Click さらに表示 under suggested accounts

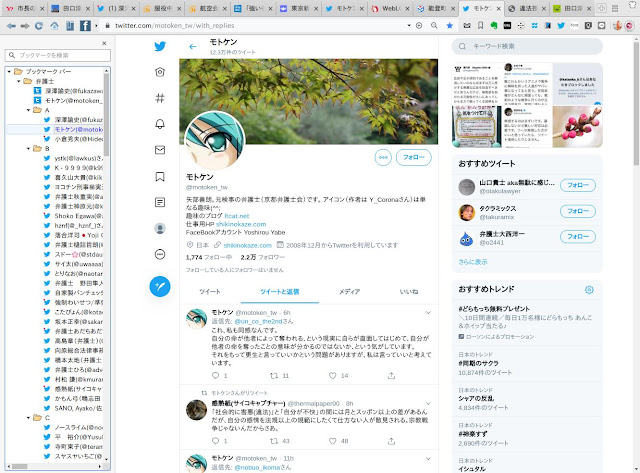coord(473,262)
